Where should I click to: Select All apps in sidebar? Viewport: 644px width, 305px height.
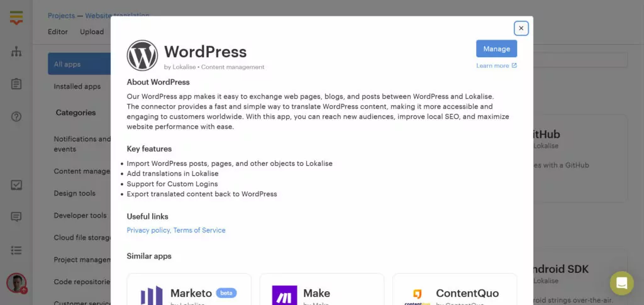point(79,64)
